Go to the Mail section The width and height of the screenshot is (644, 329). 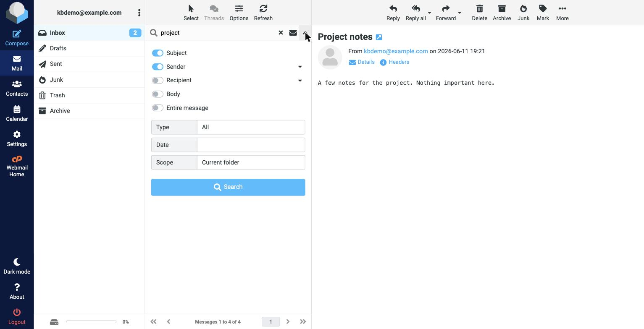tap(17, 63)
